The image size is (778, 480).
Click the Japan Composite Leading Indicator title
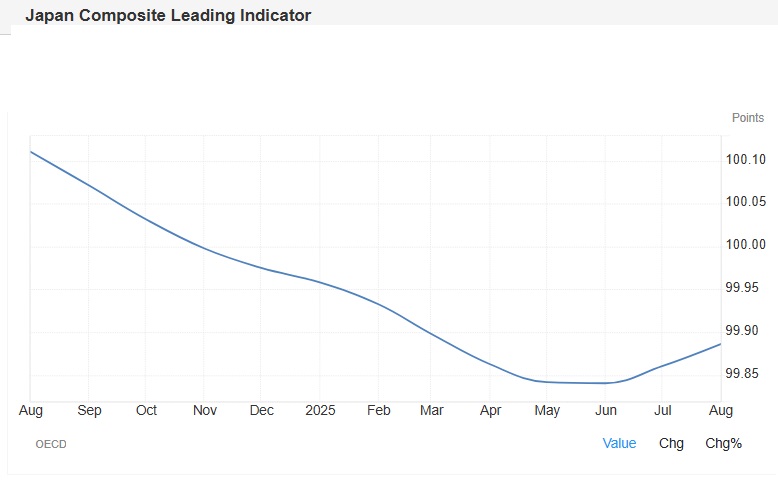(x=168, y=16)
